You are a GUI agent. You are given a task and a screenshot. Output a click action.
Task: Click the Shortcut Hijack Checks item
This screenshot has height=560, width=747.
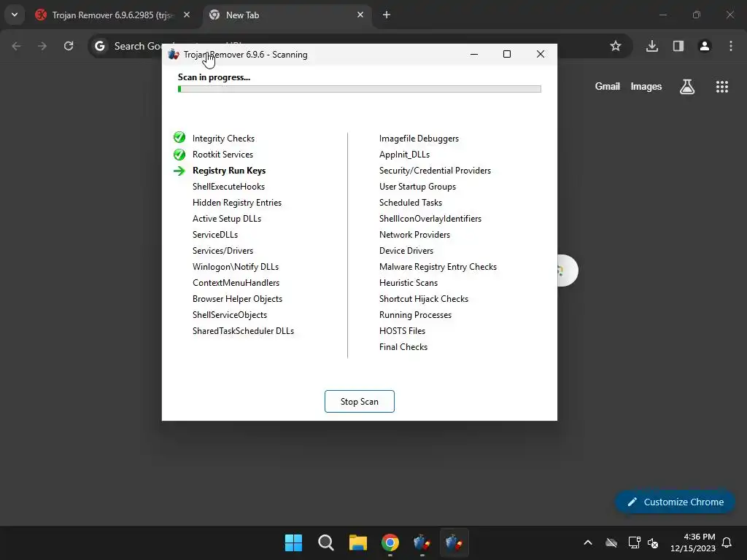[424, 299]
